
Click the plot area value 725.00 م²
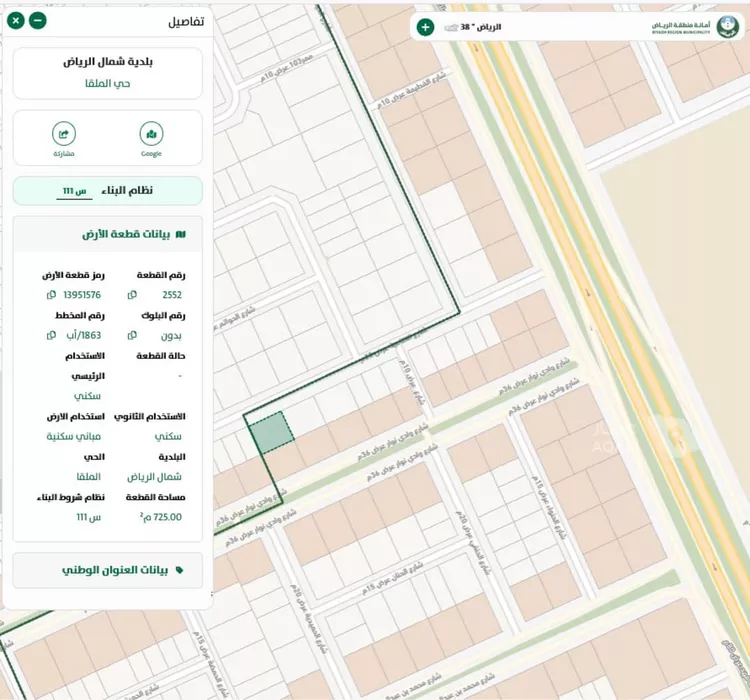[x=161, y=517]
